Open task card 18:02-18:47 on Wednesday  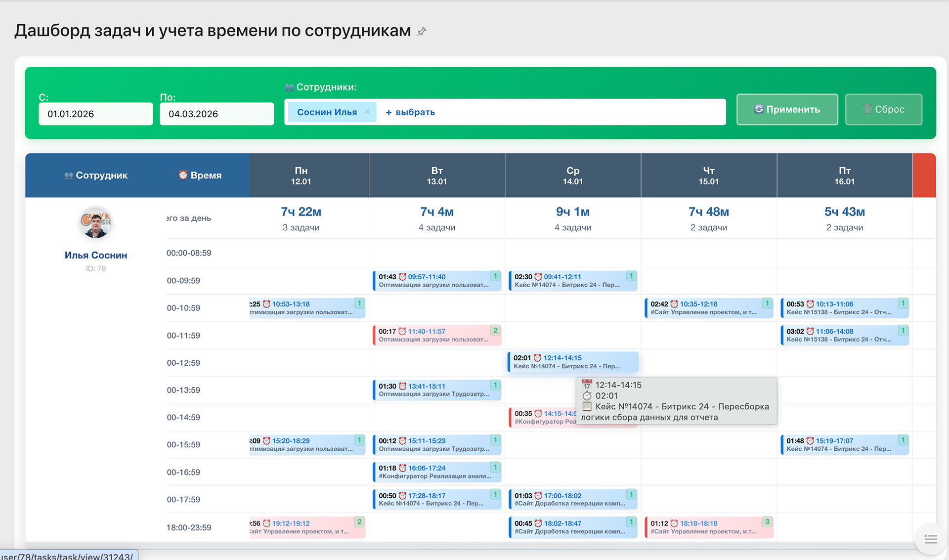(x=573, y=527)
